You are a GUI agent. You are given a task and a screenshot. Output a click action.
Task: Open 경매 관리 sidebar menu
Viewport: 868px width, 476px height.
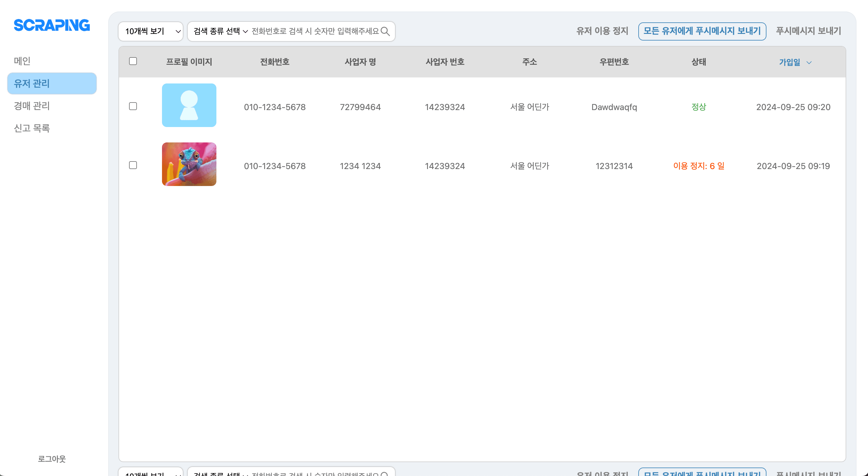pyautogui.click(x=32, y=106)
